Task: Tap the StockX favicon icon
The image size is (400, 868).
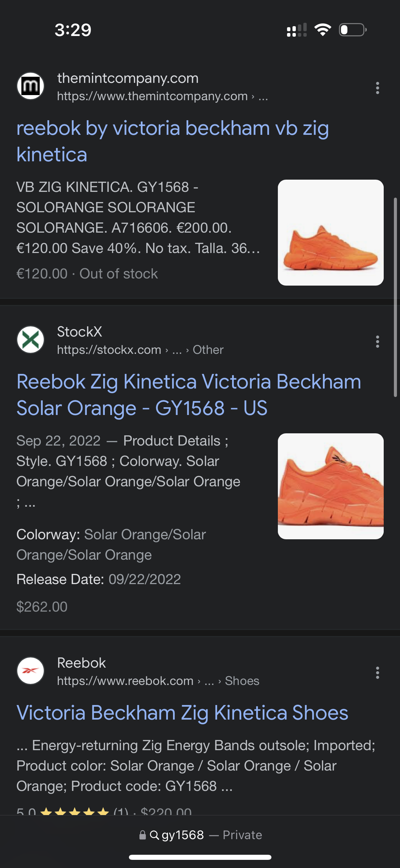Action: pos(31,340)
